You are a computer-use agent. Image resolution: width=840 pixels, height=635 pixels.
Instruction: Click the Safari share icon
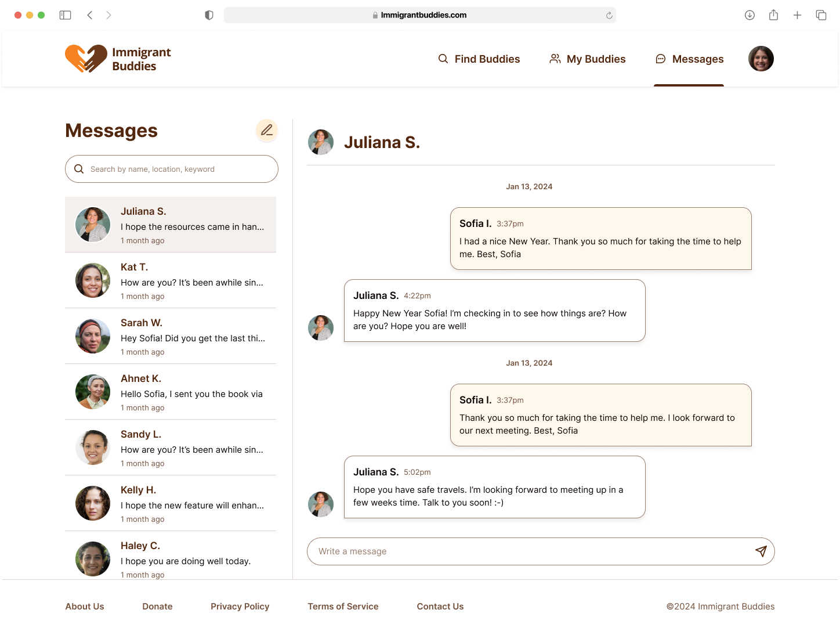[x=773, y=15]
